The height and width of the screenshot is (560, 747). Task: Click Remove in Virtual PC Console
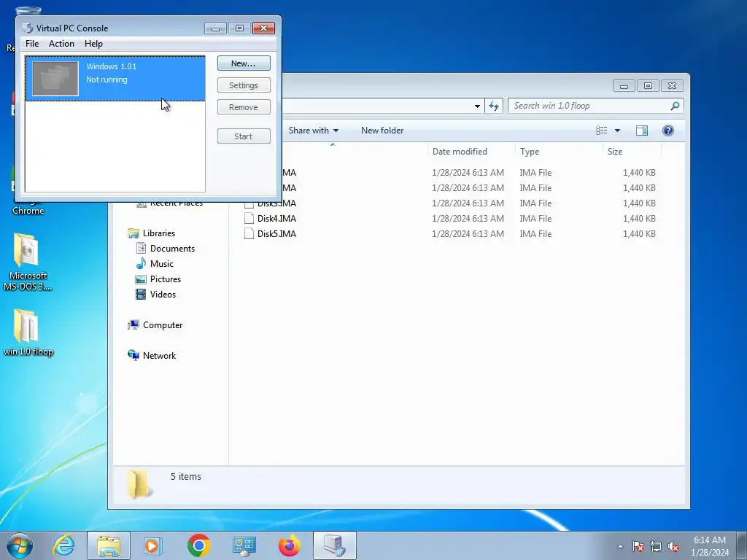[244, 107]
